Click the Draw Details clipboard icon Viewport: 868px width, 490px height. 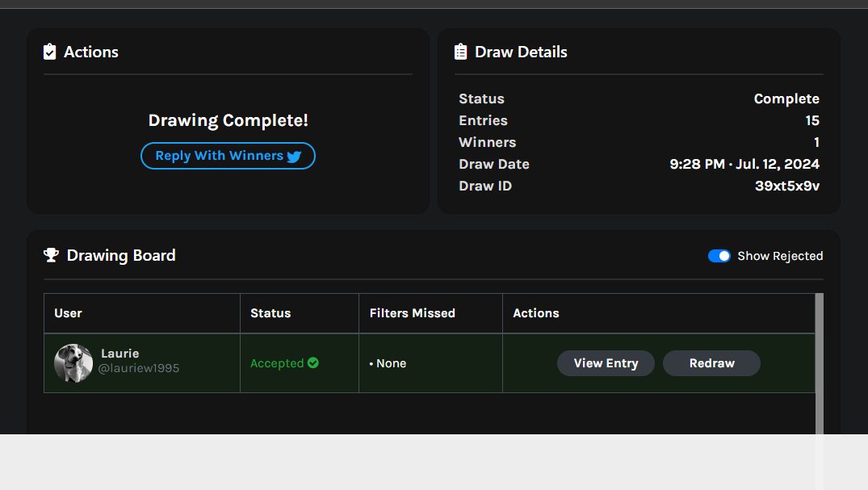click(x=460, y=52)
